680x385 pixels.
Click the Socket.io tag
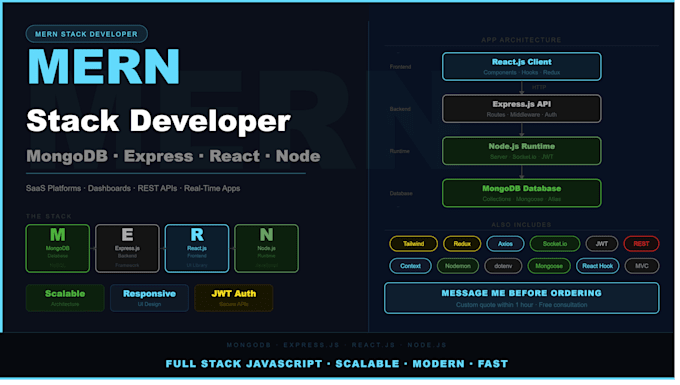[x=555, y=244]
